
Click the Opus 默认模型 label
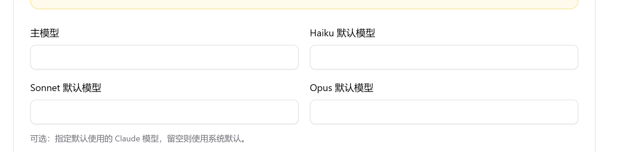tap(341, 88)
